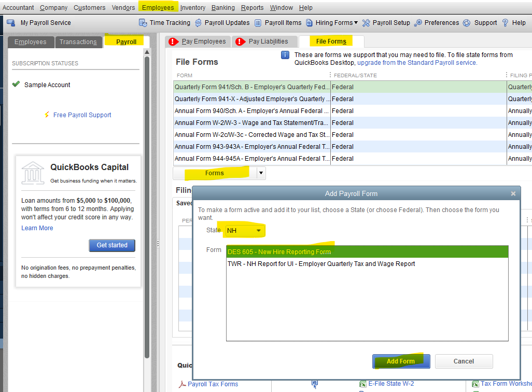Select Annual Form W-2c/W-3c row
This screenshot has height=392, width=532.
pos(353,135)
